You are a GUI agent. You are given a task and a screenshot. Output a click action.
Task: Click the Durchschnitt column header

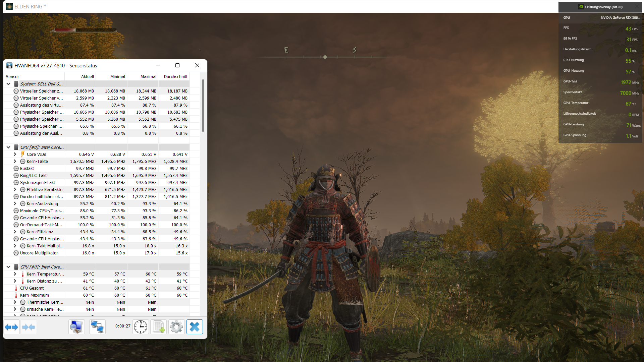point(175,76)
